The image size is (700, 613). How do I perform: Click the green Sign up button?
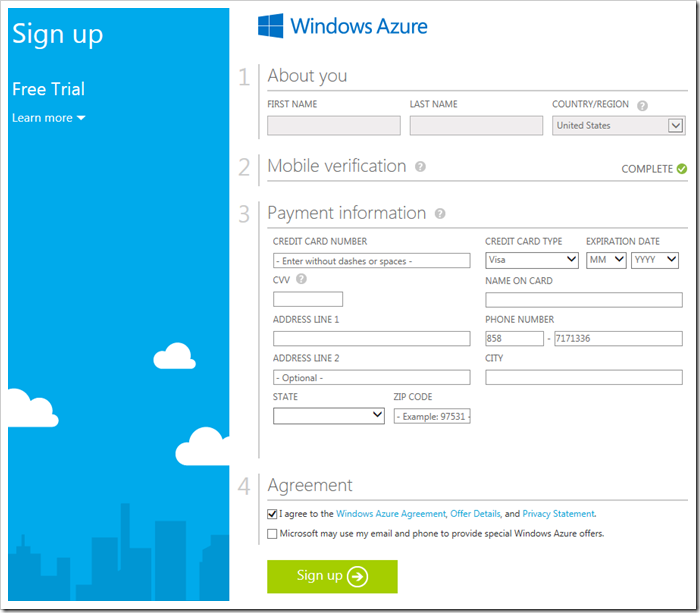pos(332,576)
